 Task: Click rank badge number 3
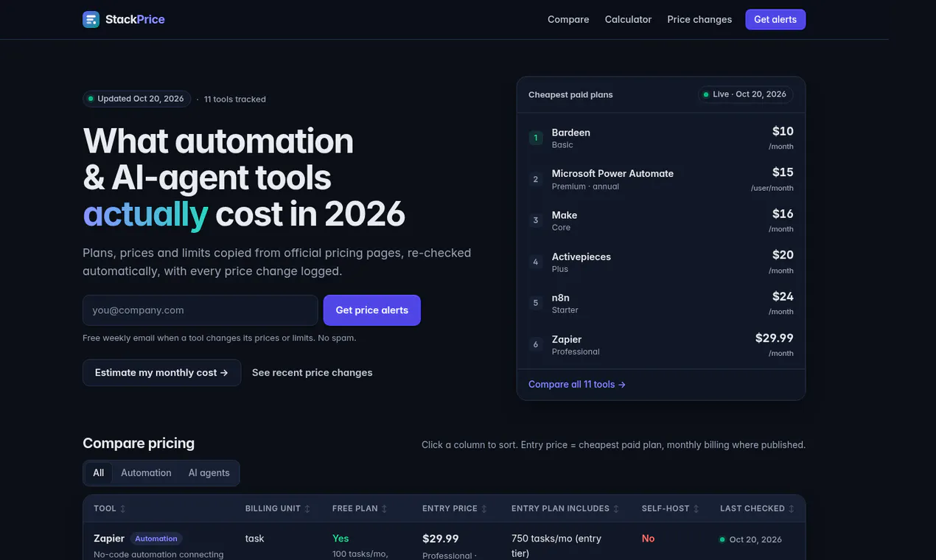(536, 220)
